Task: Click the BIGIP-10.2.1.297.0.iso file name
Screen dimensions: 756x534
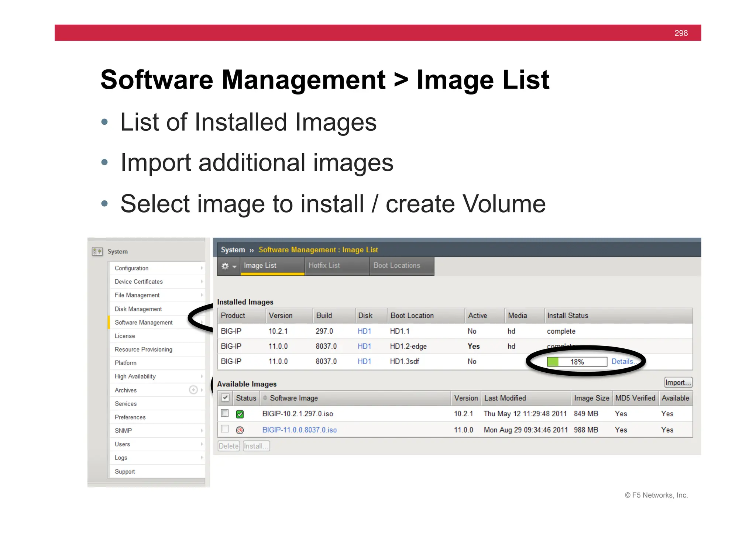Action: pyautogui.click(x=298, y=414)
